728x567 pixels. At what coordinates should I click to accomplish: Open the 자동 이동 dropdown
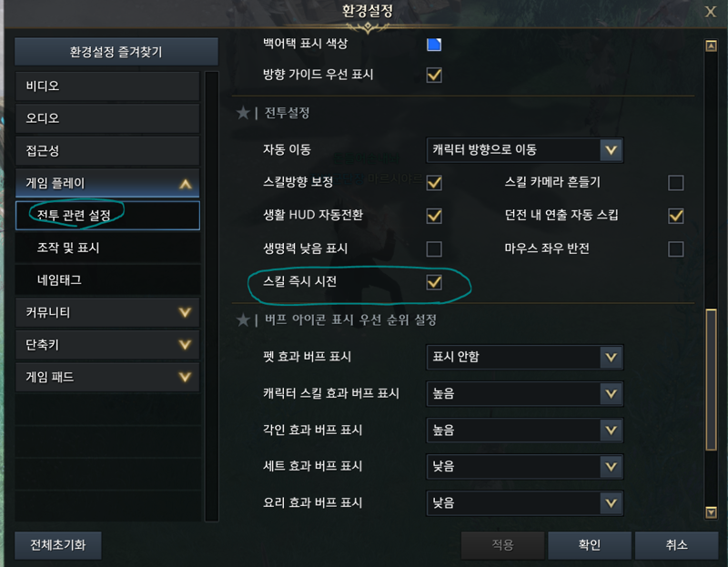[525, 150]
